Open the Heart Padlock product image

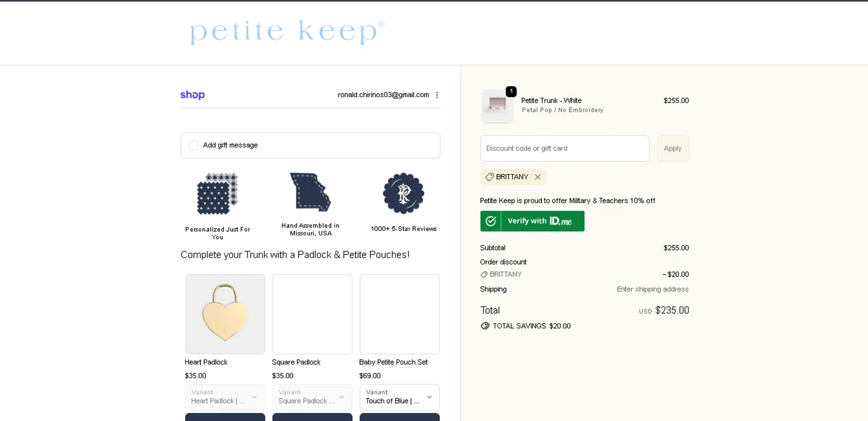[225, 314]
